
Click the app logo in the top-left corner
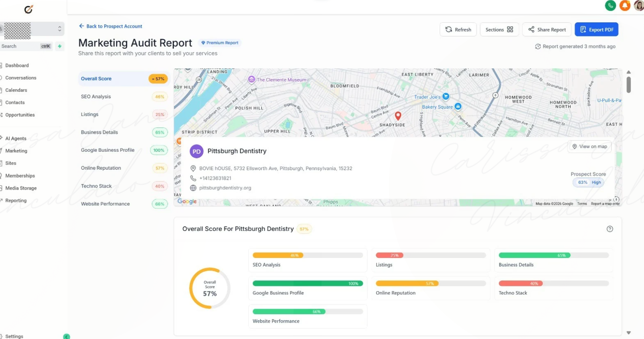tap(29, 9)
